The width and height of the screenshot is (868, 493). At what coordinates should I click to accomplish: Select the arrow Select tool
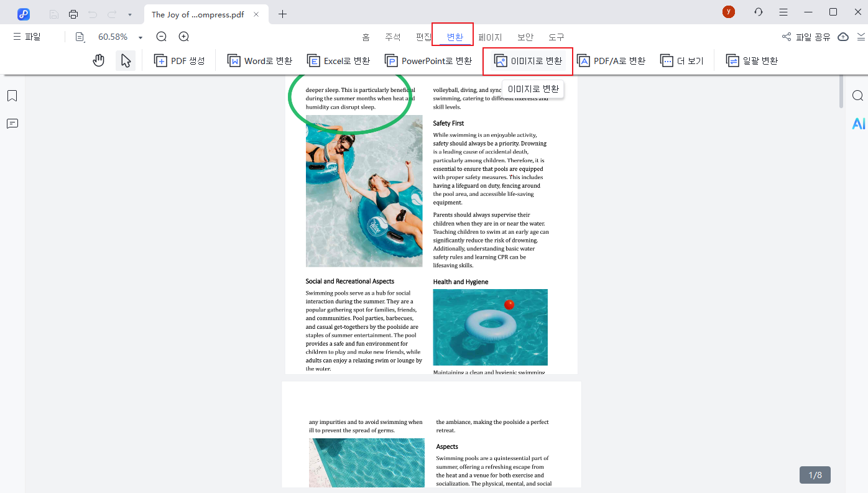(x=126, y=60)
